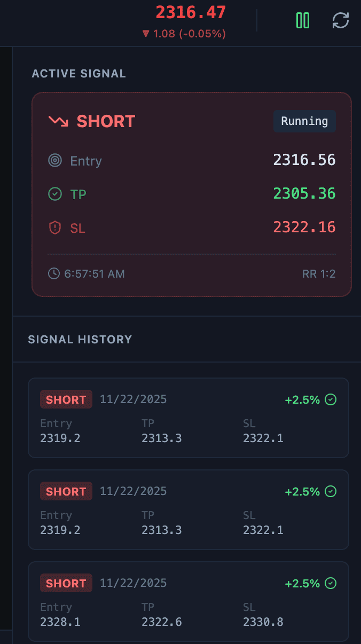Click the clock icon beside 6:57:51 AM
This screenshot has height=644, width=361.
(x=54, y=273)
